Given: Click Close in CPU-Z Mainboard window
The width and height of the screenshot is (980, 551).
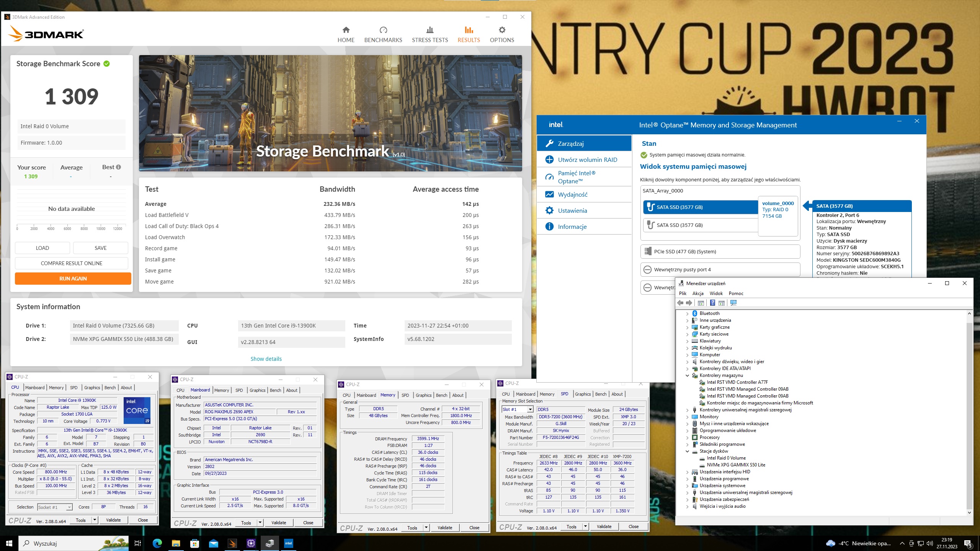Looking at the screenshot, I should [308, 523].
